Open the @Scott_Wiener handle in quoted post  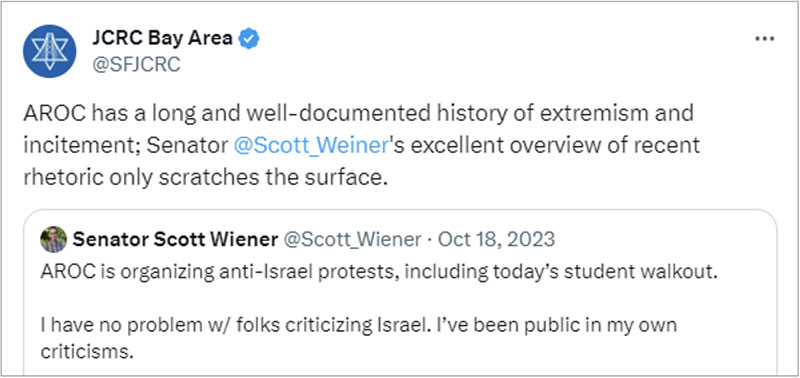[x=352, y=239]
